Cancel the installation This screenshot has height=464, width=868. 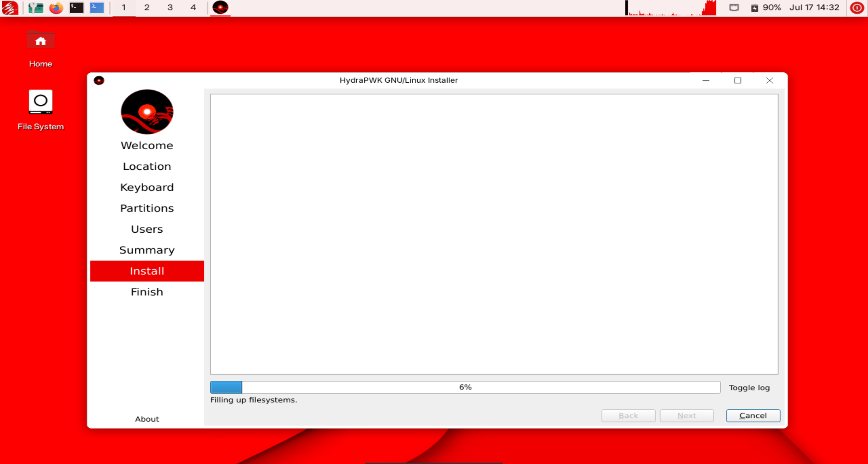[x=753, y=416]
